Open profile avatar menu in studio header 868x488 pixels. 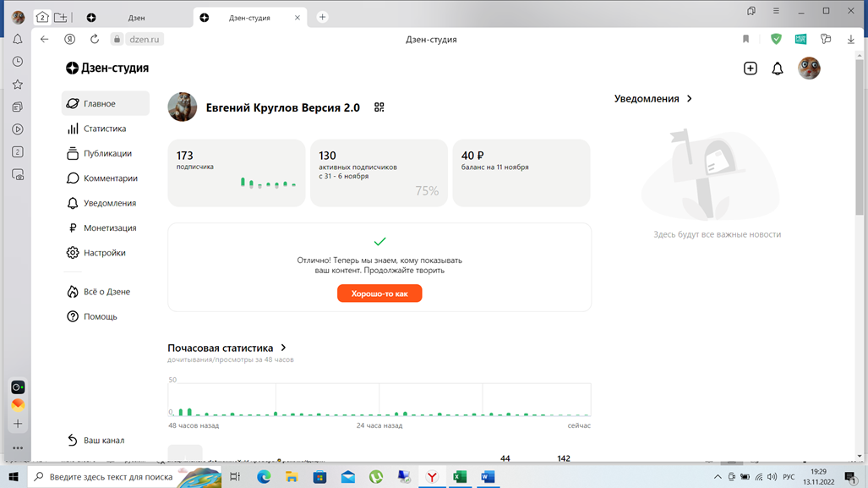[809, 69]
